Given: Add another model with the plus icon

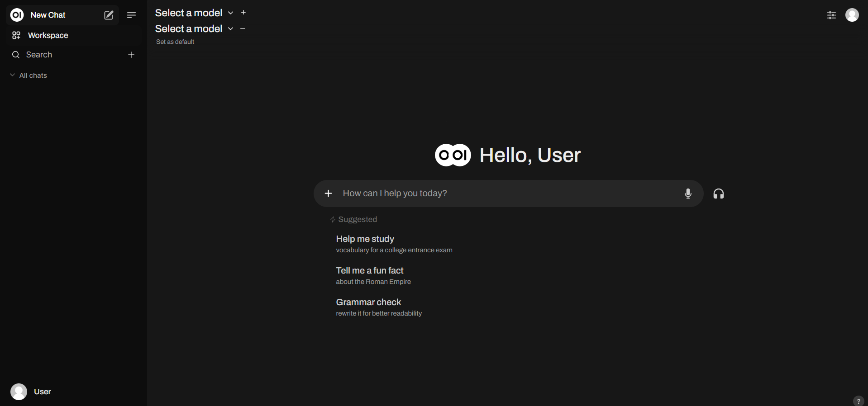Looking at the screenshot, I should pyautogui.click(x=243, y=13).
